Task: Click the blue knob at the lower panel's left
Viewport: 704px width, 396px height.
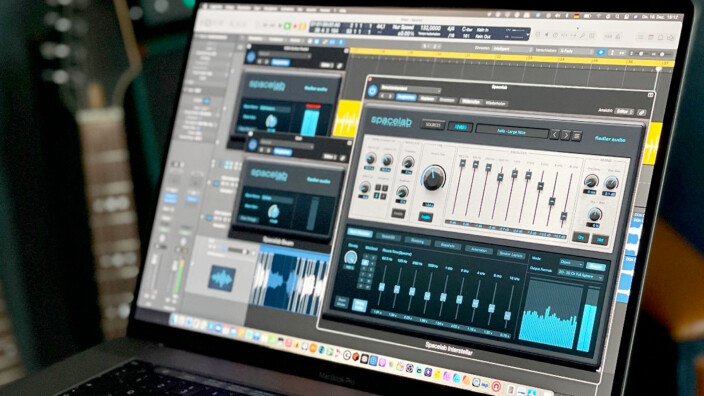Action: pyautogui.click(x=350, y=258)
